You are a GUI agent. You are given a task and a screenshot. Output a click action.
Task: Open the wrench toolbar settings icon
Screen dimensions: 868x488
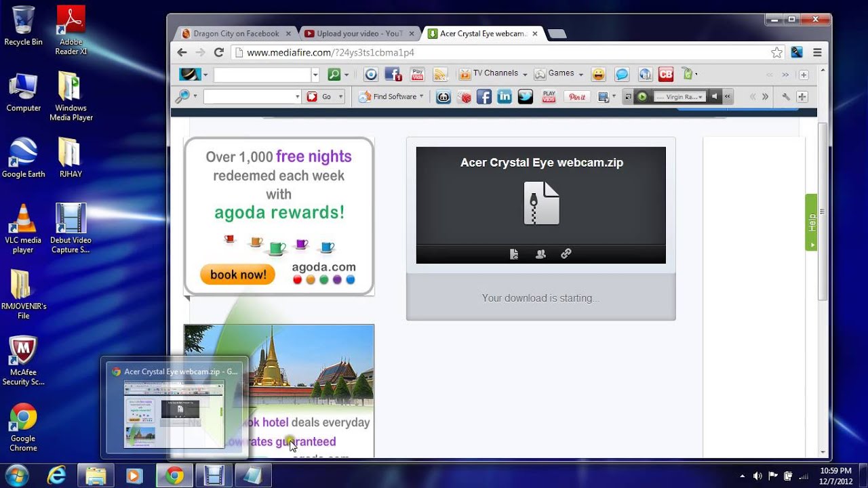786,97
